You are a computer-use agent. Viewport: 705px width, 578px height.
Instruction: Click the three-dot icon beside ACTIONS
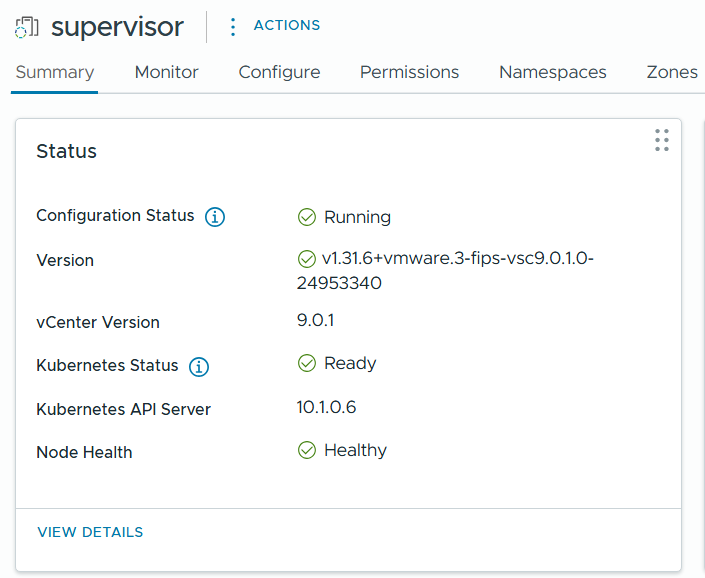[x=233, y=26]
